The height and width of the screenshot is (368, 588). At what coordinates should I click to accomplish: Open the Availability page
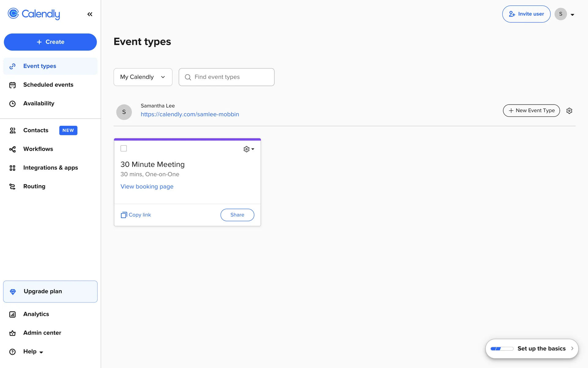39,104
